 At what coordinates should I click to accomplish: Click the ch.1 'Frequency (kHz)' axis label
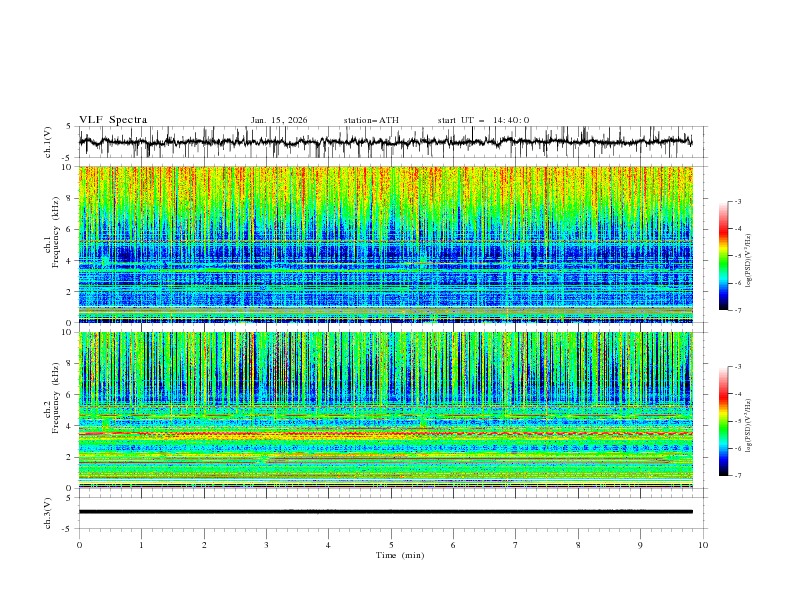[56, 233]
